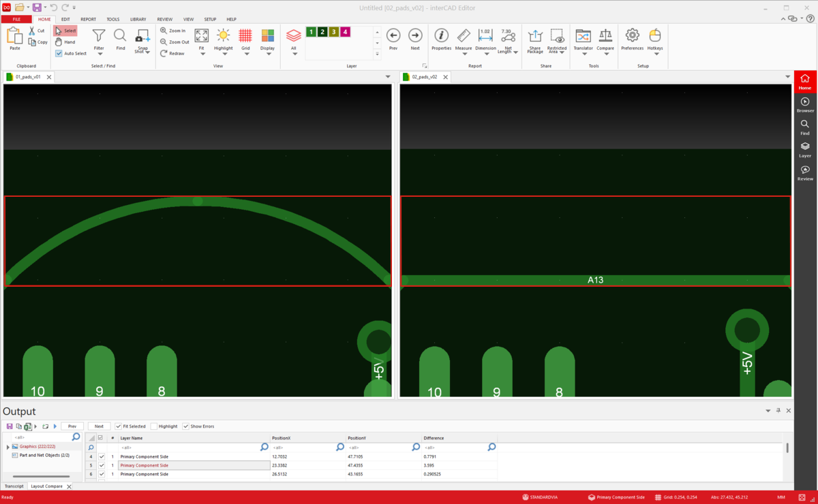Open the Properties info icon
The width and height of the screenshot is (818, 504).
point(441,37)
